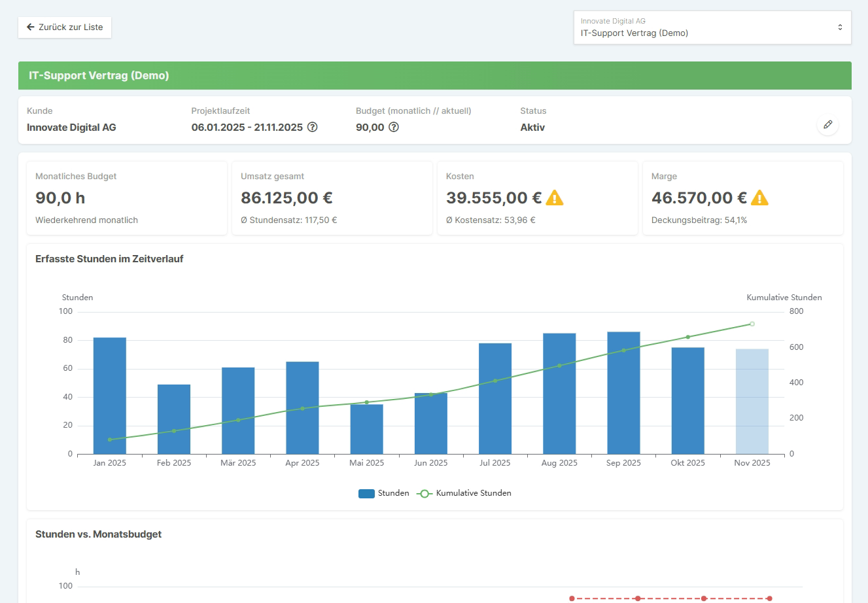Screen dimensions: 868x603
Task: Click the Monatliches Budget card
Action: [x=127, y=198]
